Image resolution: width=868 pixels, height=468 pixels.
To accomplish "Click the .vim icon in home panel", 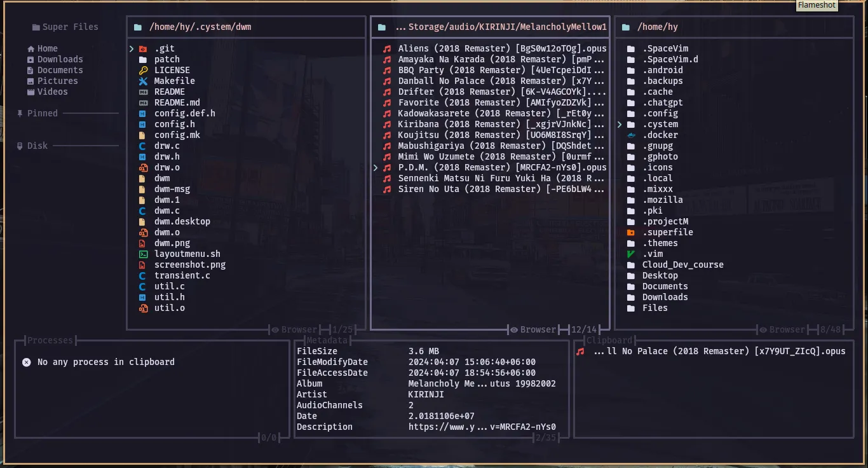I will 631,254.
